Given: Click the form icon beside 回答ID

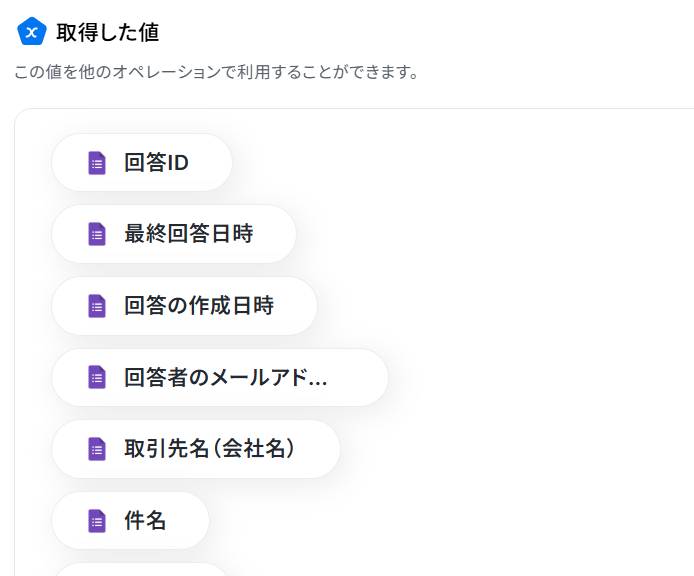Looking at the screenshot, I should (x=97, y=163).
